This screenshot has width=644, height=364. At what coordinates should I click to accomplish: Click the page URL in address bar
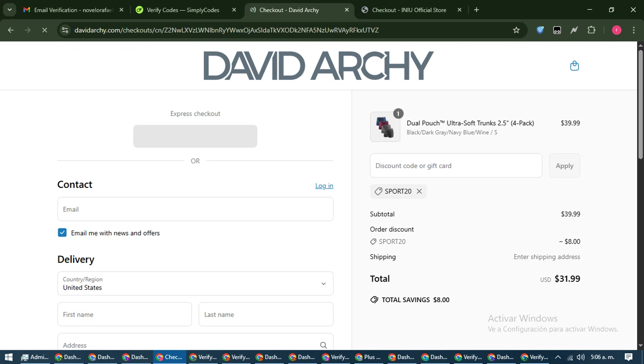coord(226,30)
